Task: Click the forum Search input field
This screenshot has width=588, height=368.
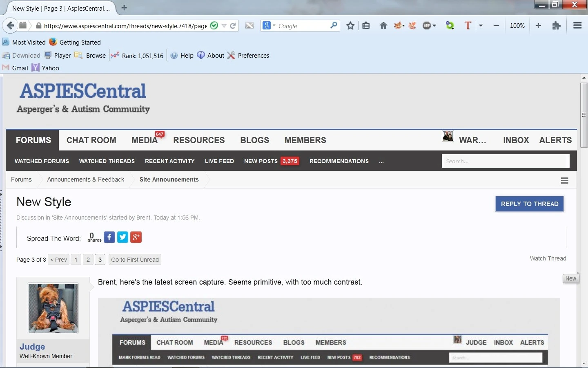Action: [506, 161]
